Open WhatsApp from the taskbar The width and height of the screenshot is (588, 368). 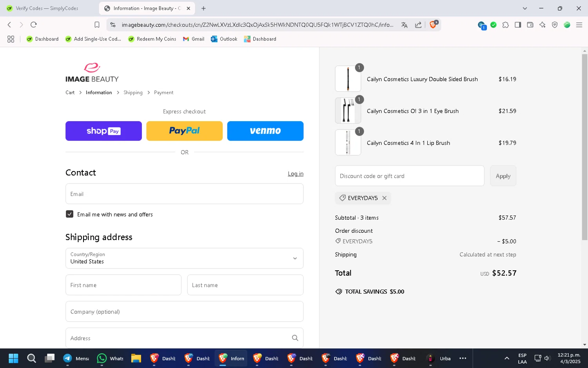[111, 358]
